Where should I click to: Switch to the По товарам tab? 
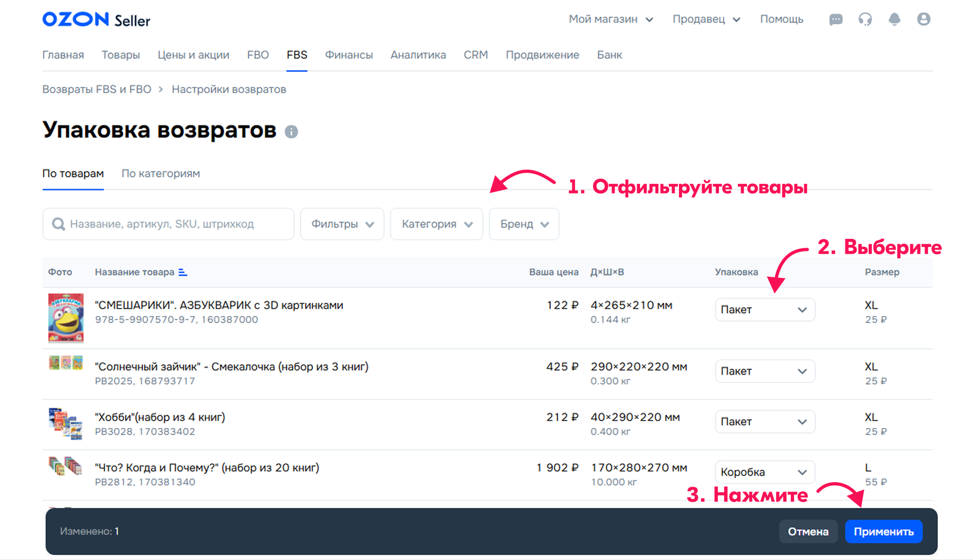[73, 174]
